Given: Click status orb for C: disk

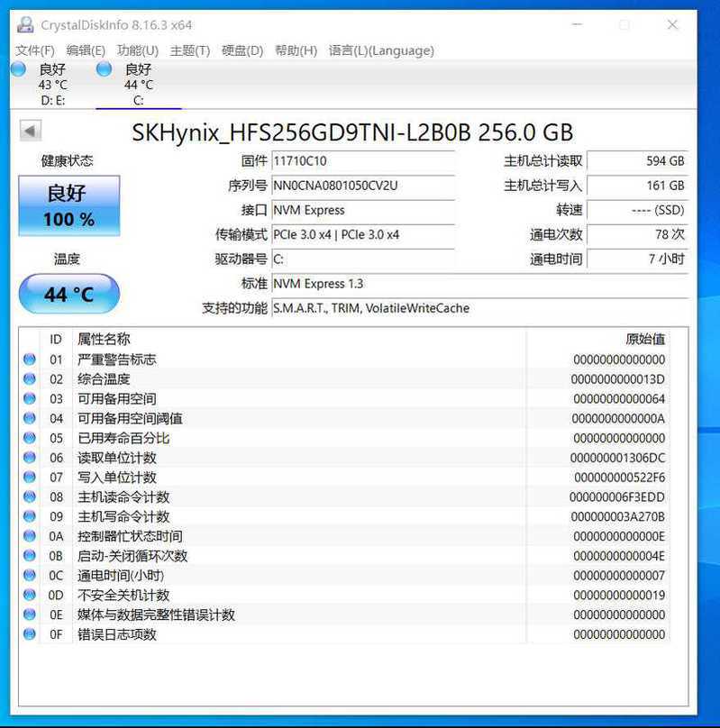Looking at the screenshot, I should [104, 68].
